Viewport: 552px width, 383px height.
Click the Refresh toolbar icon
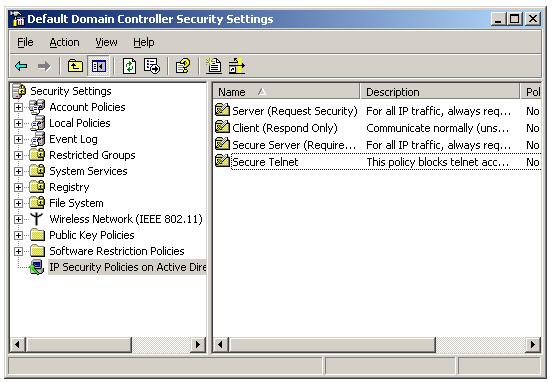129,66
